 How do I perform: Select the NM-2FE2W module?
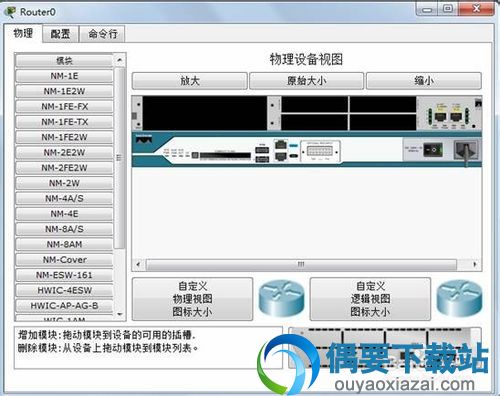tap(64, 168)
